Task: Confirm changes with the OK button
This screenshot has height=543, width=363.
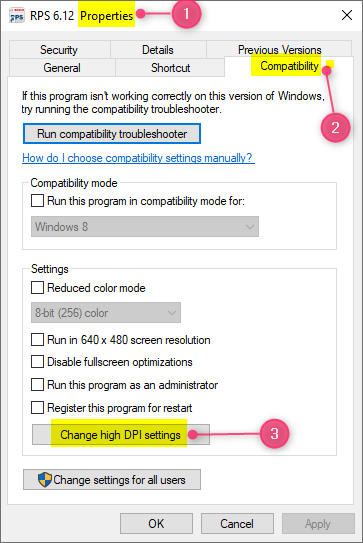Action: 156,523
